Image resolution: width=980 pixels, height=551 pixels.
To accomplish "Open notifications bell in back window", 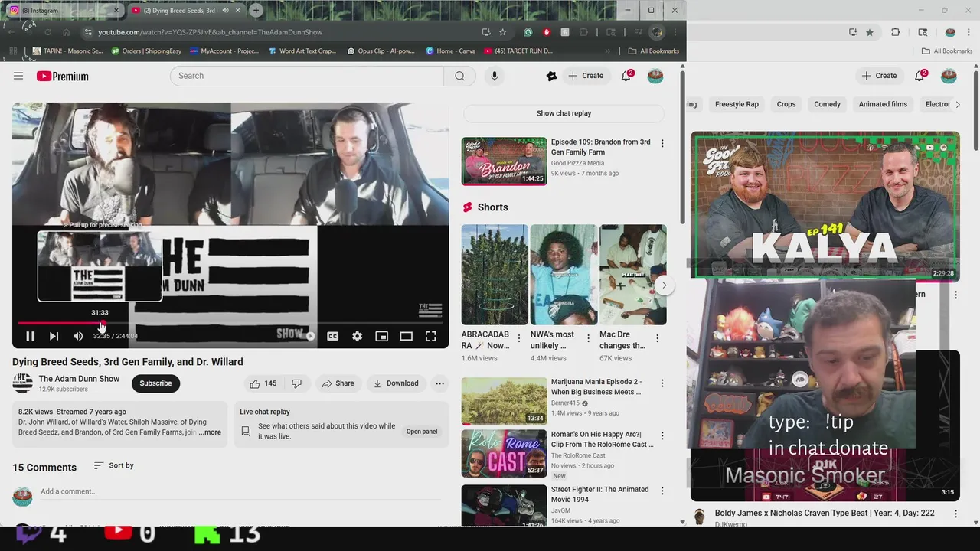I will (920, 76).
